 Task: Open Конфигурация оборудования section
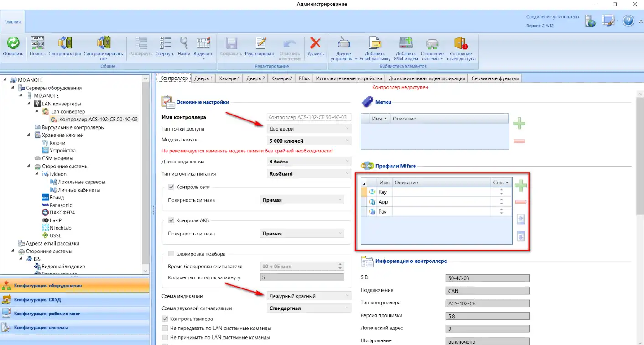point(75,286)
